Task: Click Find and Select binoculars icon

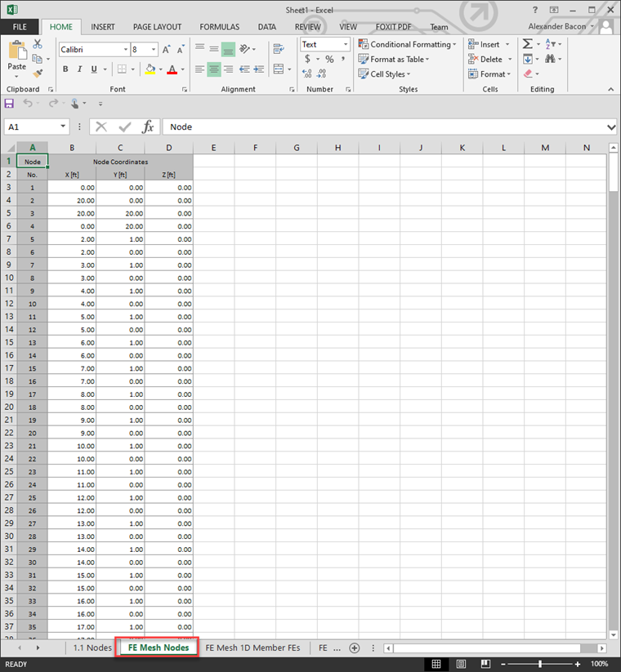Action: [550, 59]
